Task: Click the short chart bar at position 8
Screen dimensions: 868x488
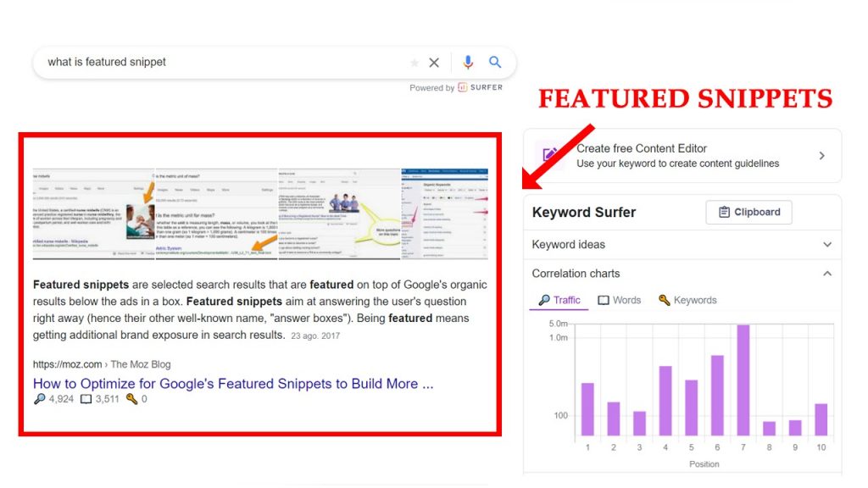Action: click(769, 428)
